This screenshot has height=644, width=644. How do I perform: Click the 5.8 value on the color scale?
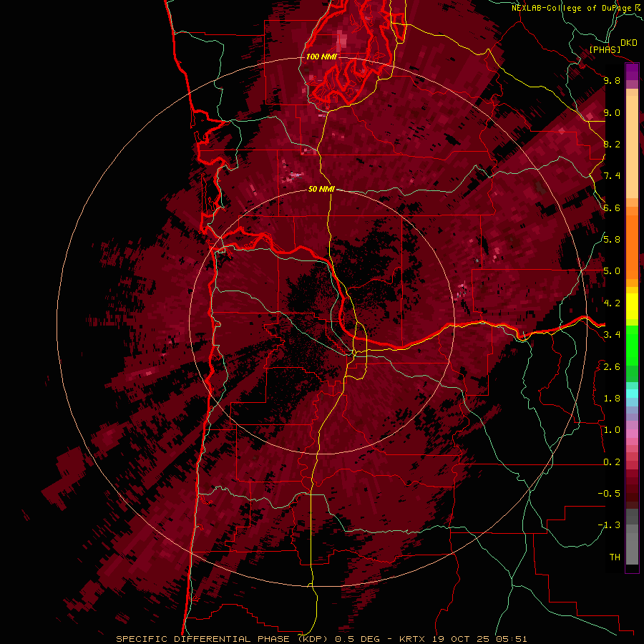point(612,240)
